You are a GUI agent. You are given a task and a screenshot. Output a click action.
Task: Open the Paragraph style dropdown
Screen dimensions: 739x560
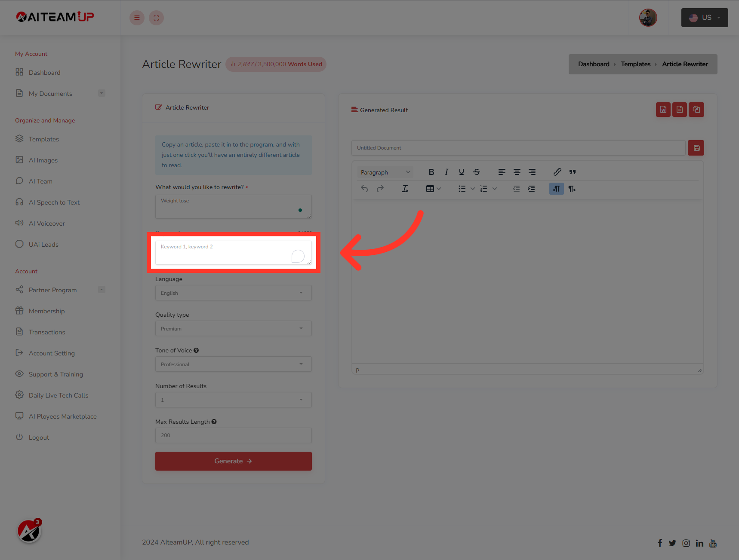[x=385, y=172]
